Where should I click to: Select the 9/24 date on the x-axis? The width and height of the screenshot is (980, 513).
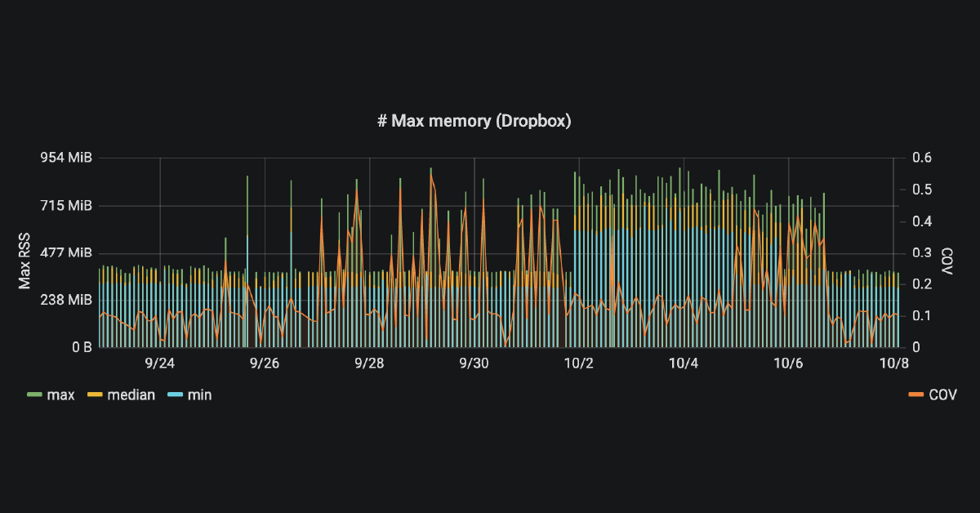160,363
